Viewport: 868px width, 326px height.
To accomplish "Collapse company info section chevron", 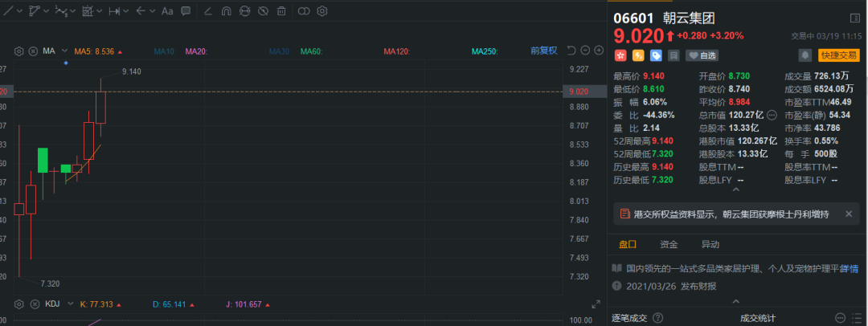I will tap(735, 302).
